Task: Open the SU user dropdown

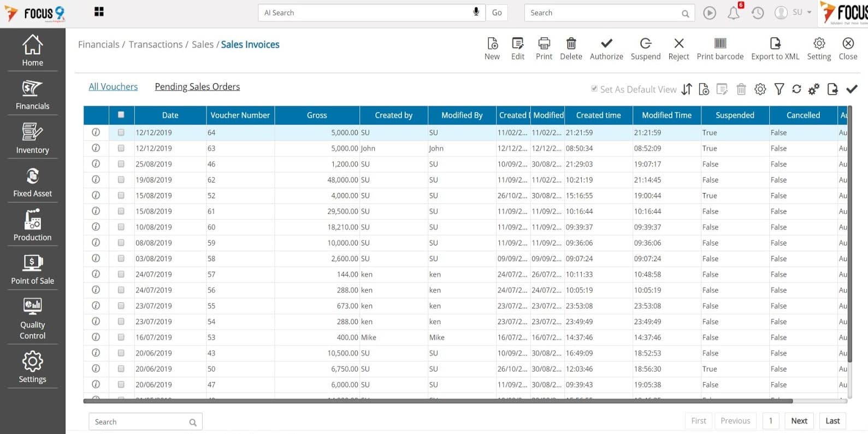Action: [794, 12]
